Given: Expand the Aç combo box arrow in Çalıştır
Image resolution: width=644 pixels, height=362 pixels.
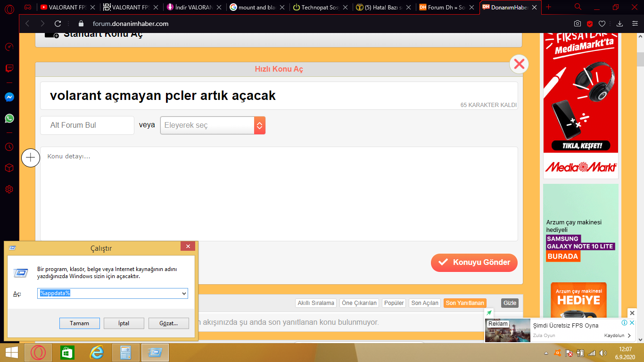Looking at the screenshot, I should (184, 293).
